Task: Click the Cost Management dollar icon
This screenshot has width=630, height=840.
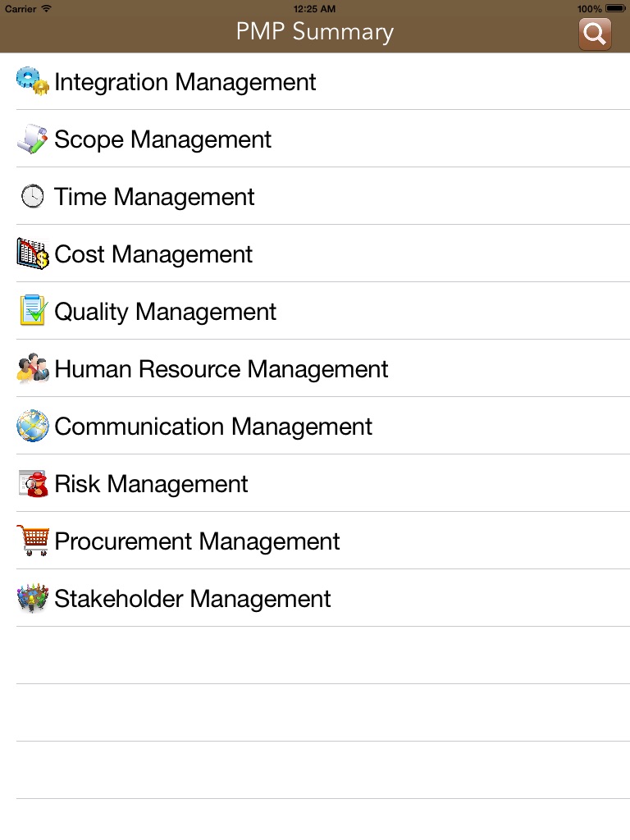Action: click(x=33, y=254)
